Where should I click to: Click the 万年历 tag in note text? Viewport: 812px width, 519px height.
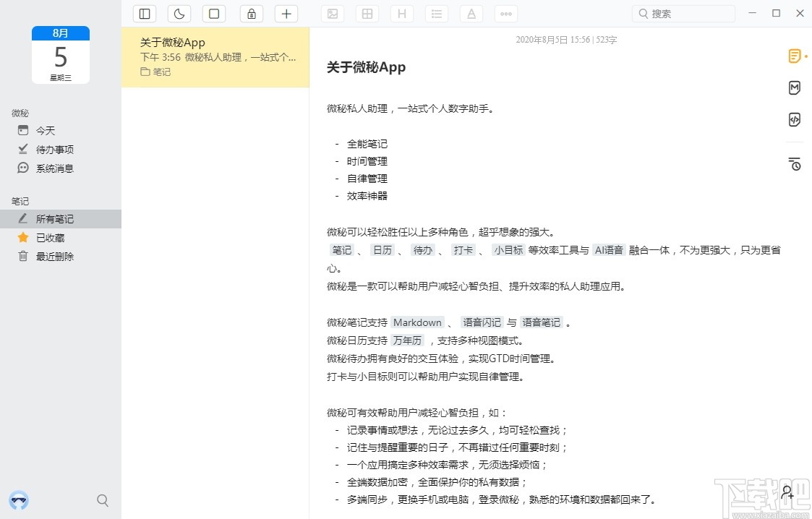point(408,340)
